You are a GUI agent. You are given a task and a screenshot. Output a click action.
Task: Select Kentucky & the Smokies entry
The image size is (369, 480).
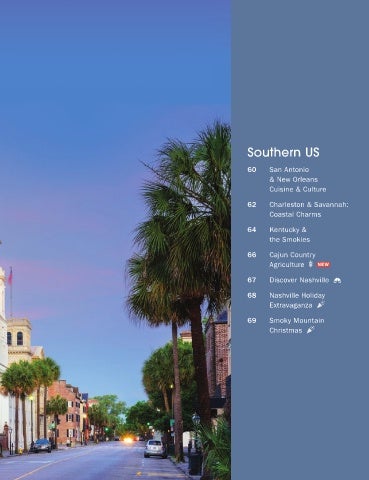tap(289, 235)
